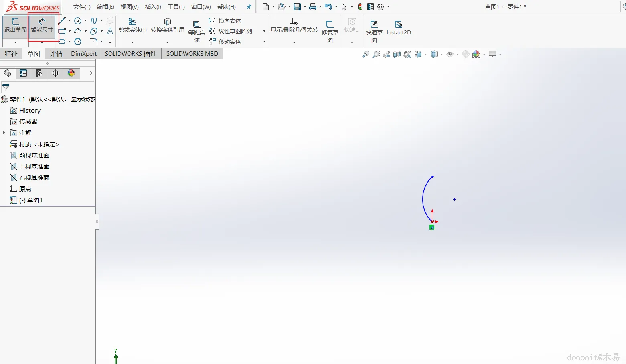
Task: Open the 文件(F) menu
Action: (82, 7)
